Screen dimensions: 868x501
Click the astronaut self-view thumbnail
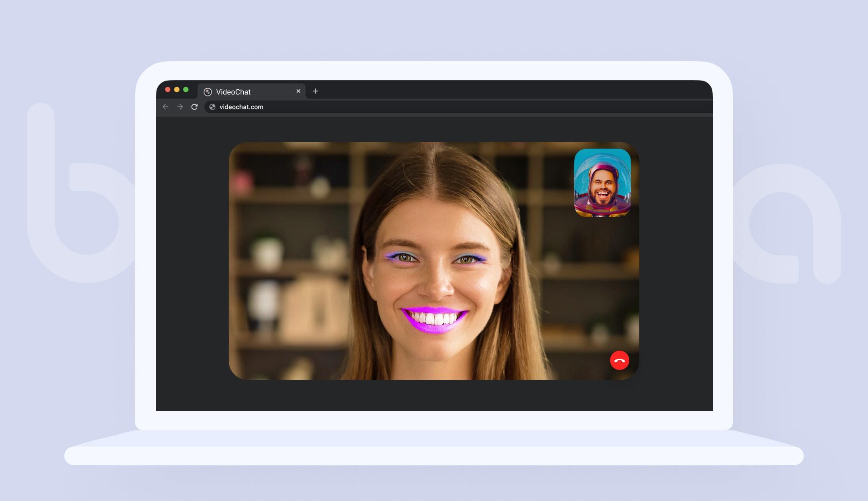(x=603, y=184)
